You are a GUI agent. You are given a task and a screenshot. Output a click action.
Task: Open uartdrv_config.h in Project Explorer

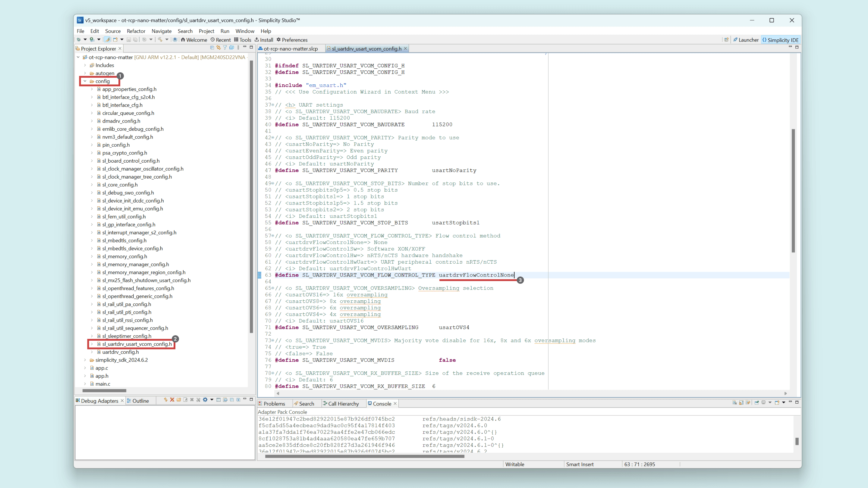[120, 352]
